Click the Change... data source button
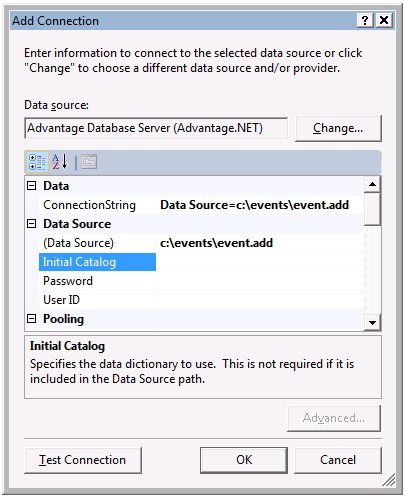This screenshot has height=497, width=405. pyautogui.click(x=338, y=128)
